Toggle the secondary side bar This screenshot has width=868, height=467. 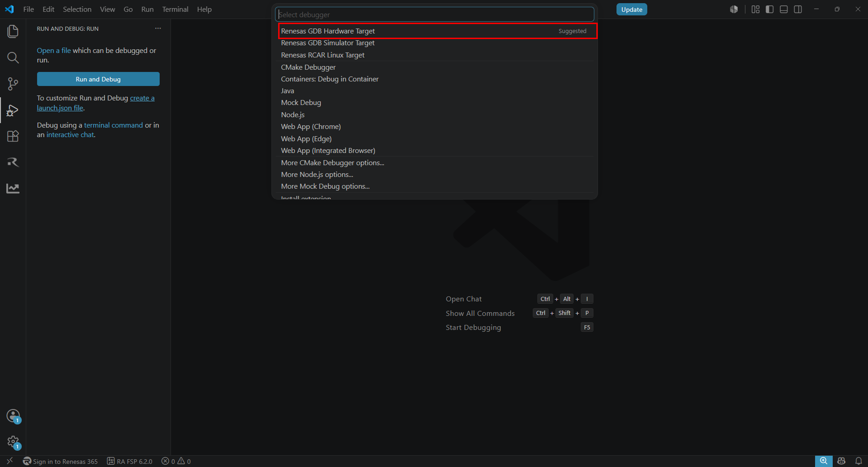pyautogui.click(x=798, y=9)
